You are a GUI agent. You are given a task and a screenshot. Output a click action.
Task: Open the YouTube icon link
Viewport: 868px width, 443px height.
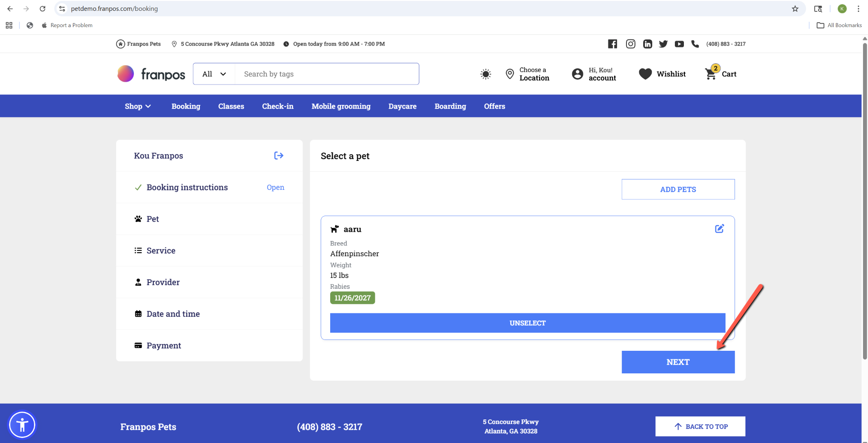[679, 44]
